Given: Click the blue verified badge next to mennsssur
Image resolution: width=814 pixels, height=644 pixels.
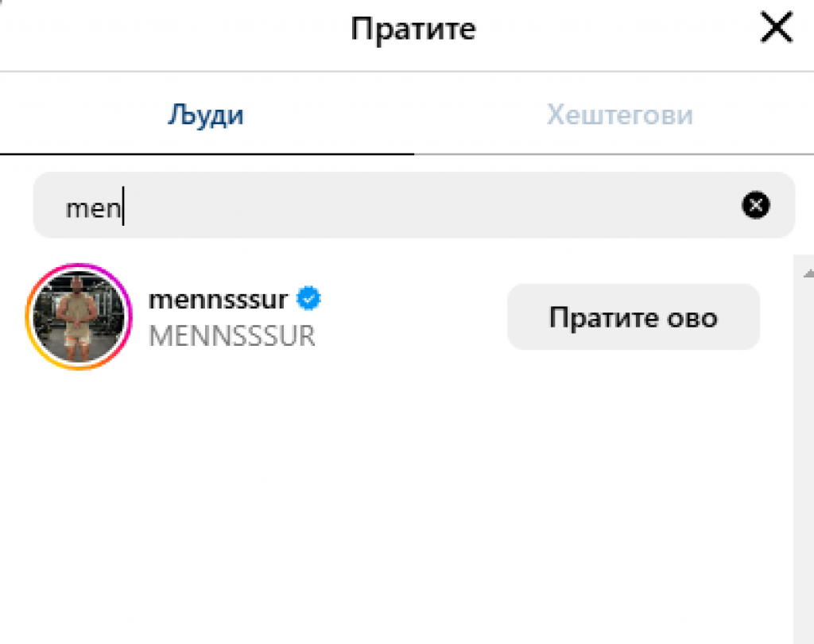Looking at the screenshot, I should tap(308, 300).
